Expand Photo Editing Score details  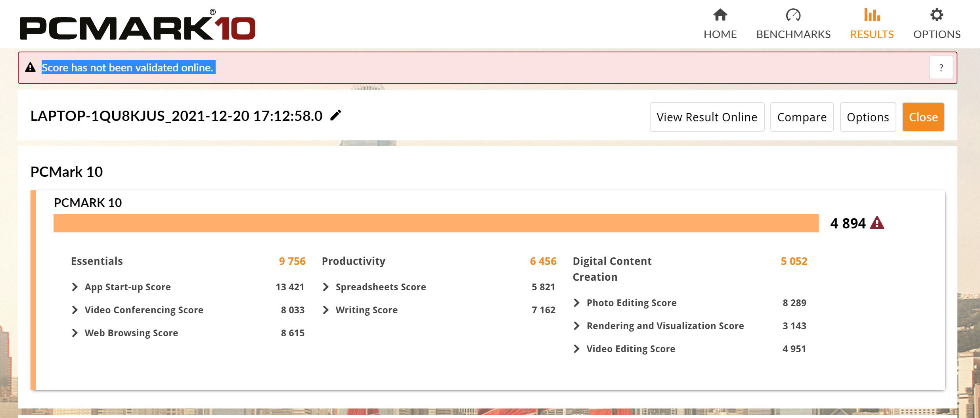click(x=576, y=303)
